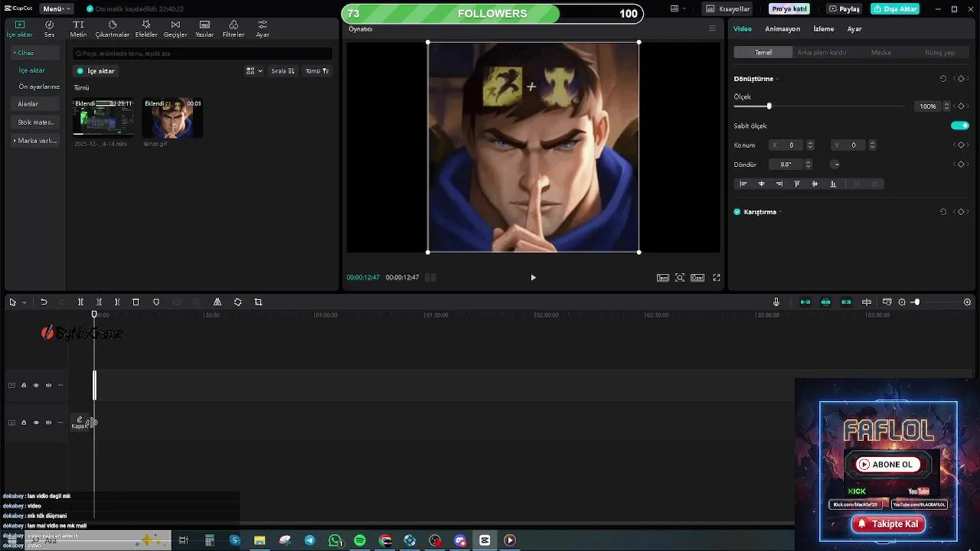Expand the Marka varlıkları tree item
This screenshot has width=980, height=551.
coord(14,141)
